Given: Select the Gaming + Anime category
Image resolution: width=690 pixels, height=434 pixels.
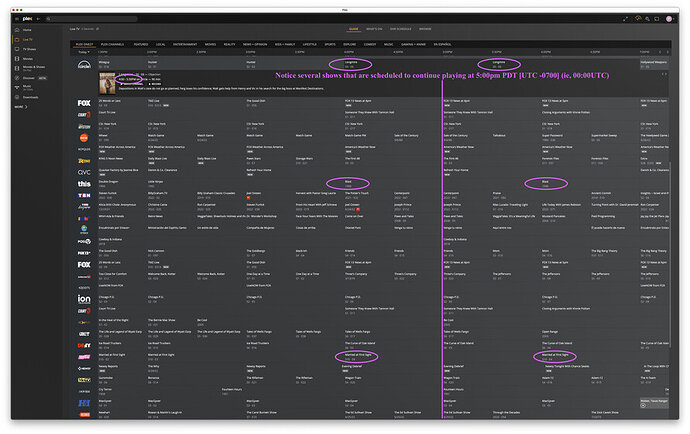Looking at the screenshot, I should point(413,44).
